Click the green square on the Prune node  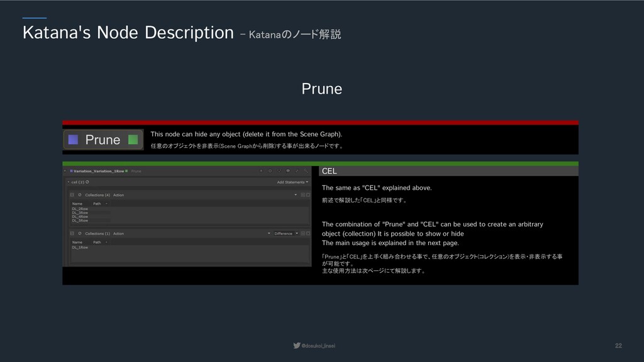133,140
